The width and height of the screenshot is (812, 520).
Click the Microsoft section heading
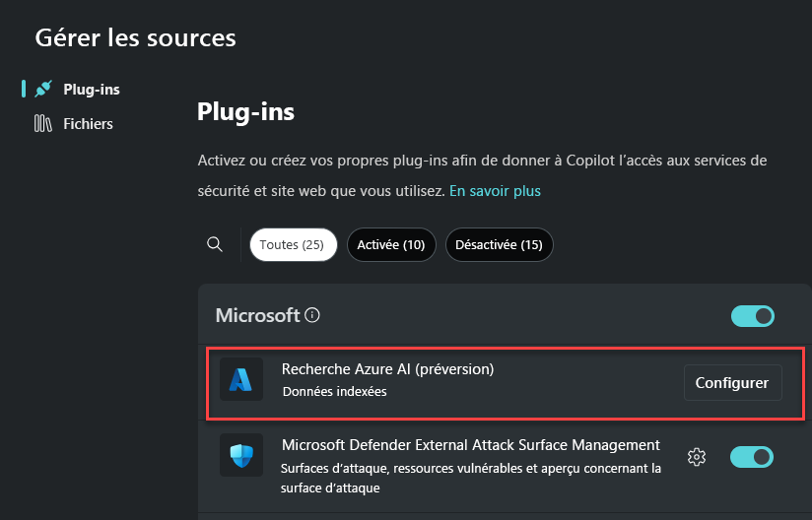coord(257,315)
